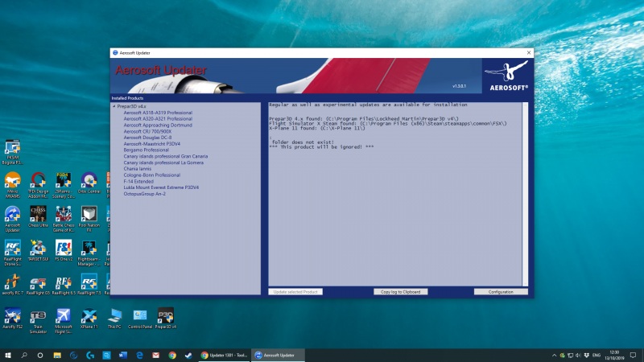
Task: Open Train Simulator desktop icon
Action: click(38, 321)
